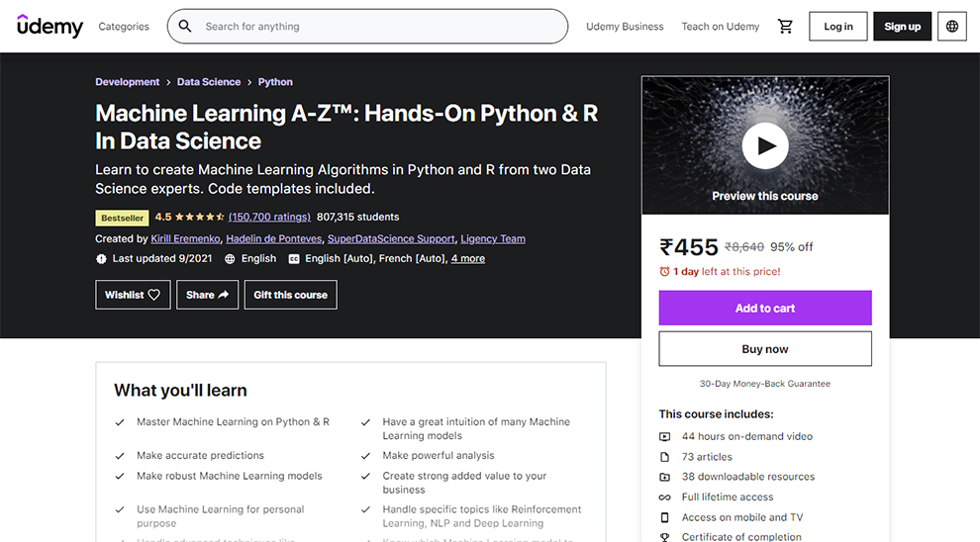Click the Udemy logo
The height and width of the screenshot is (542, 980).
click(49, 27)
